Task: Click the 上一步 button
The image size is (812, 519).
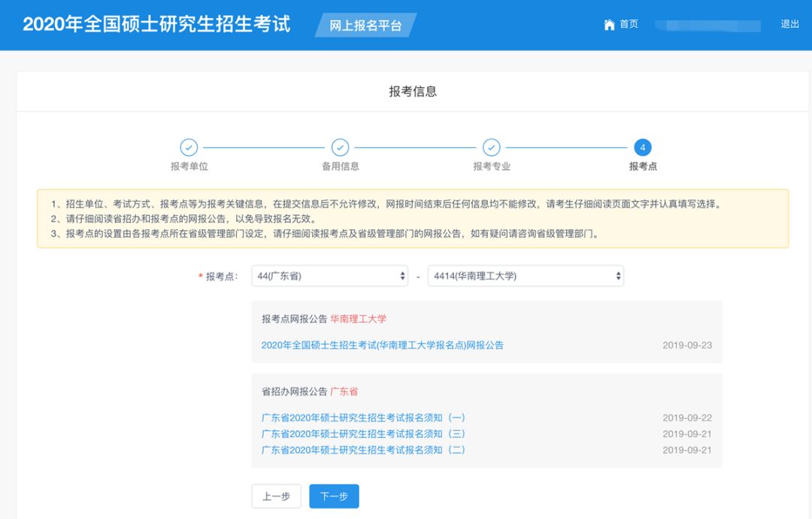Action: [x=276, y=496]
